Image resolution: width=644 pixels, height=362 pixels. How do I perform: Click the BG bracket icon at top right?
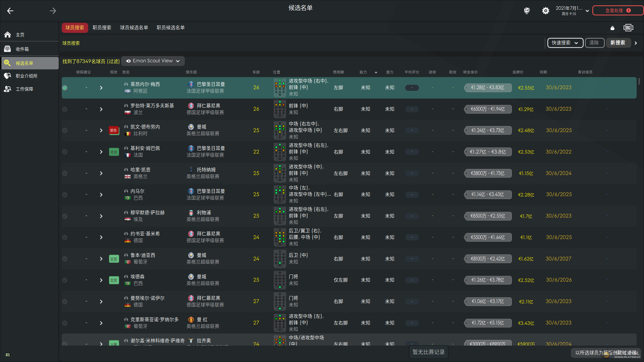(628, 28)
